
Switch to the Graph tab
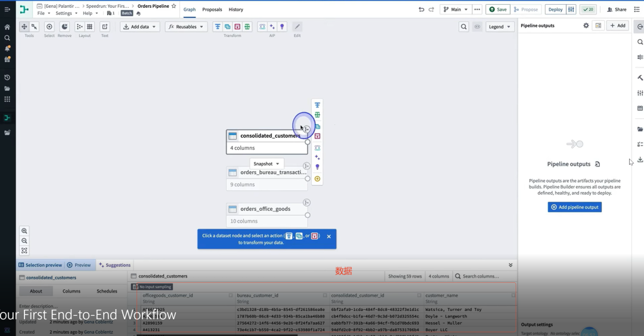pyautogui.click(x=190, y=10)
